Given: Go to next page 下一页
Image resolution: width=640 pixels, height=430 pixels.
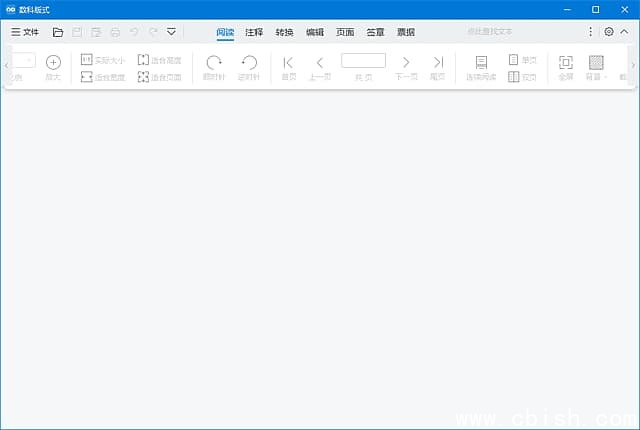Looking at the screenshot, I should (x=406, y=68).
